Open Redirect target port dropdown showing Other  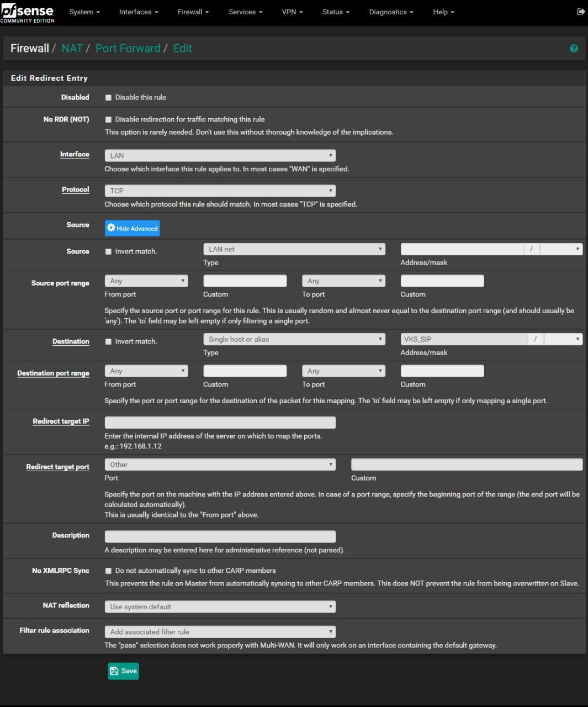pos(220,465)
